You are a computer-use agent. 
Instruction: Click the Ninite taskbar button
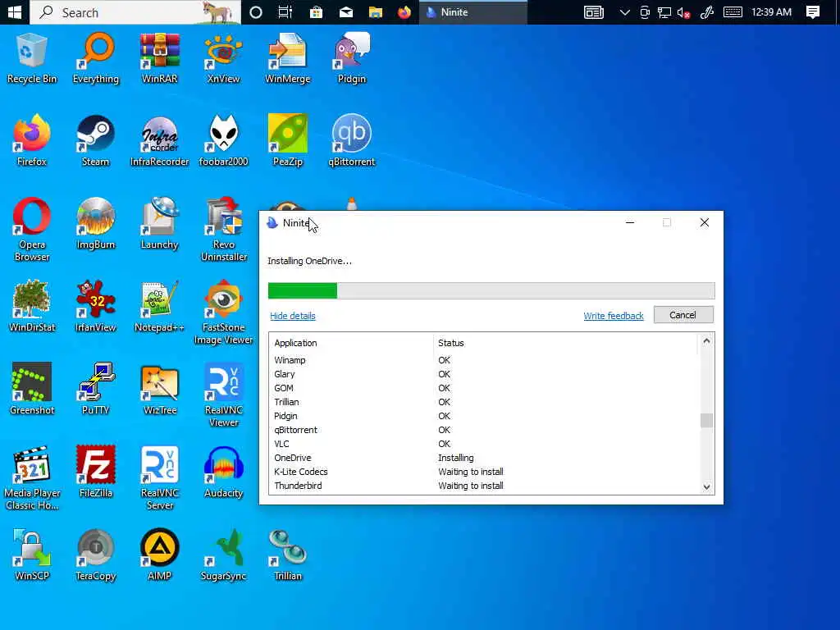click(x=473, y=11)
